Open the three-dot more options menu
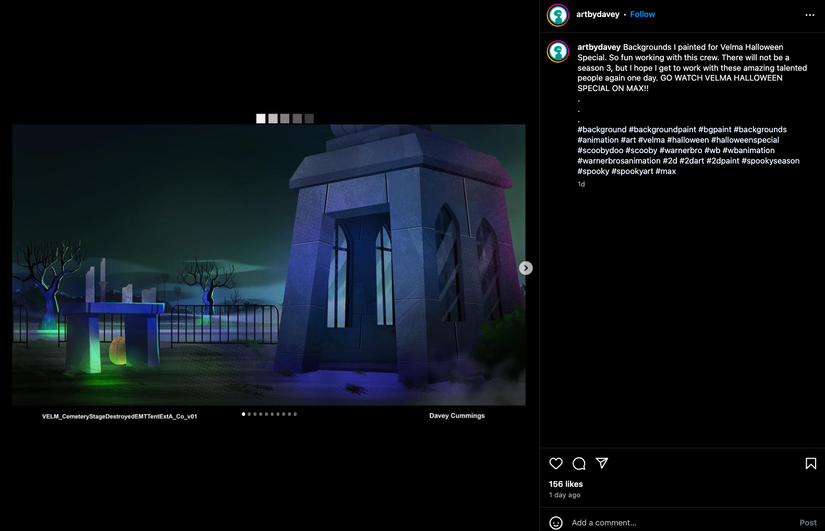The height and width of the screenshot is (531, 825). coord(809,15)
